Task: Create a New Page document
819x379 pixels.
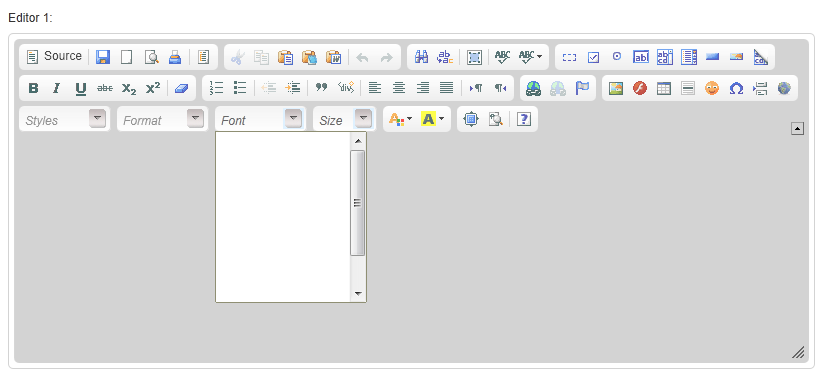Action: 126,57
